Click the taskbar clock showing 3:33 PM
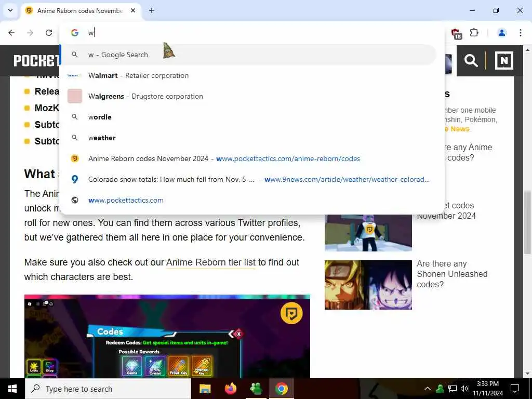The width and height of the screenshot is (532, 399). [x=488, y=389]
